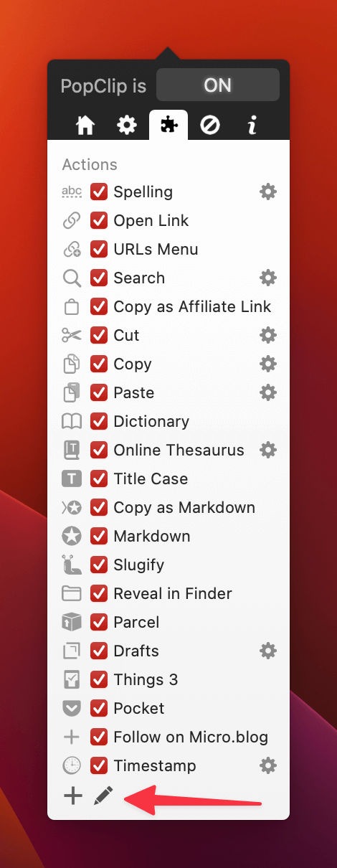The width and height of the screenshot is (337, 868).
Task: Open the Timestamp settings gear
Action: 268,765
